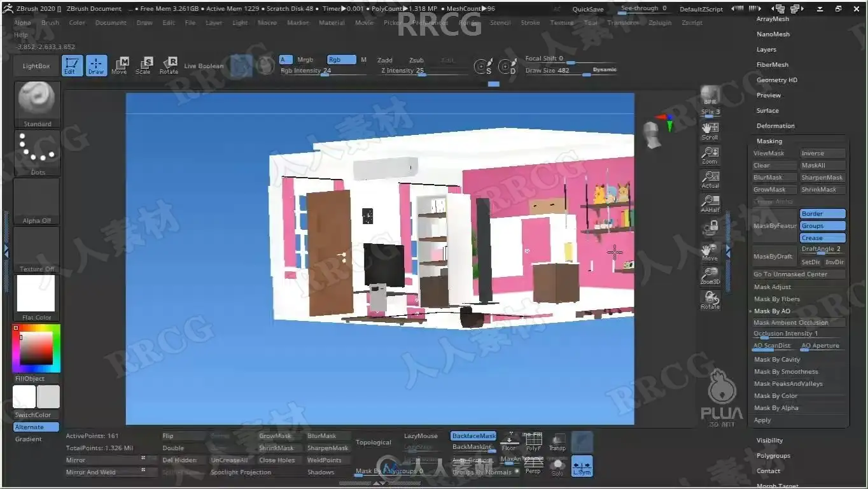Click the Flat Color material thumbnail
Screen dimensions: 868x489
pos(36,297)
